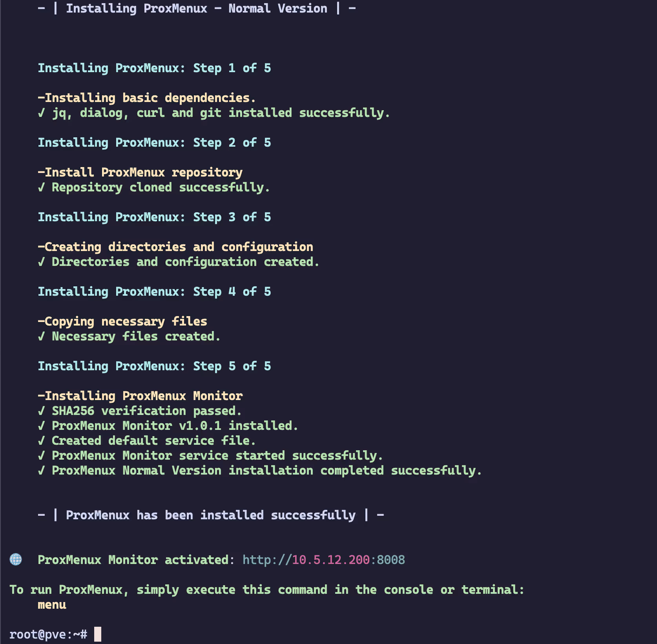Click the checkmark before Directories and configuration created
The image size is (657, 644).
[x=42, y=262]
